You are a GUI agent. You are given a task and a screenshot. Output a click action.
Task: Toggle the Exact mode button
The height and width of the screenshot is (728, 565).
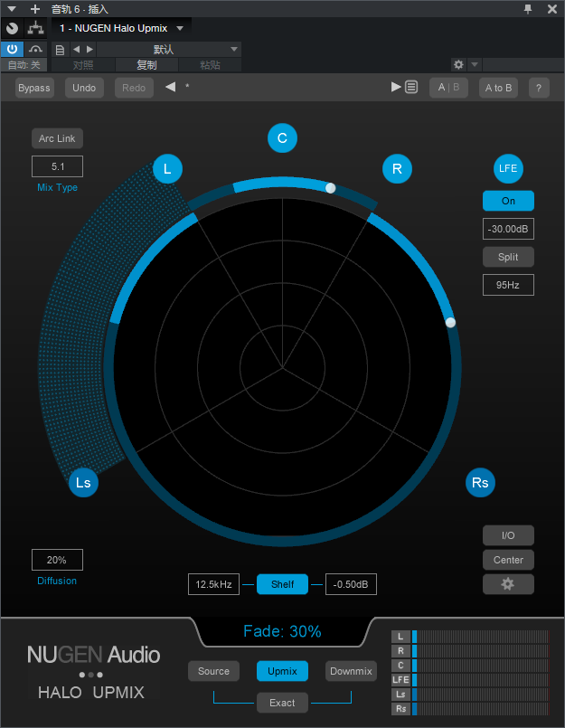(282, 703)
